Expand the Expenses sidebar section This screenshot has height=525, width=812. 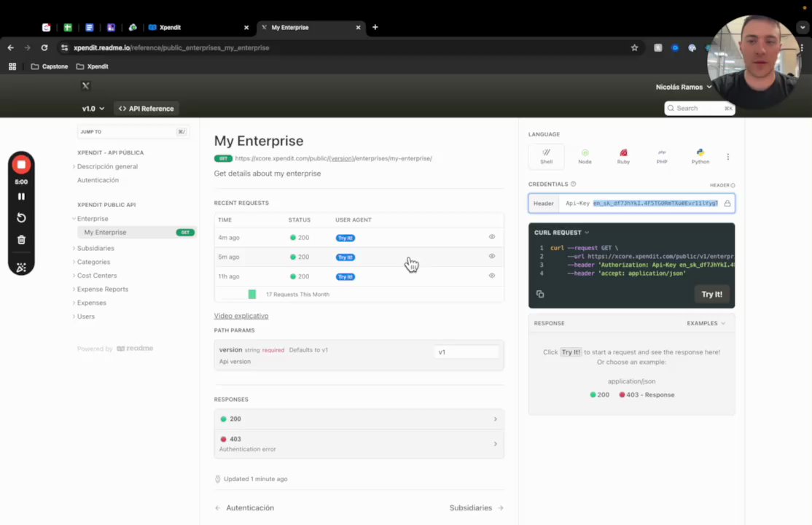point(91,303)
